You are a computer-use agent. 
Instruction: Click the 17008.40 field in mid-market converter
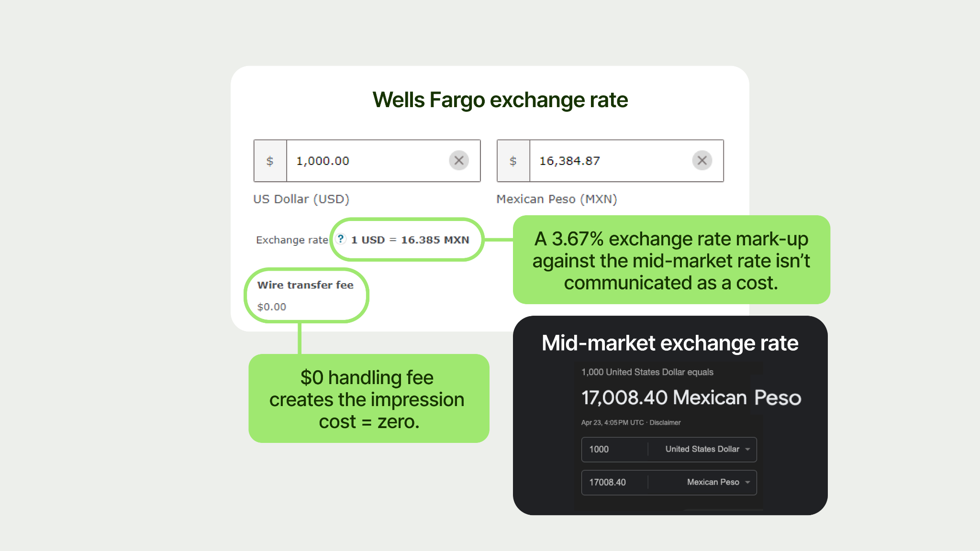click(x=614, y=482)
